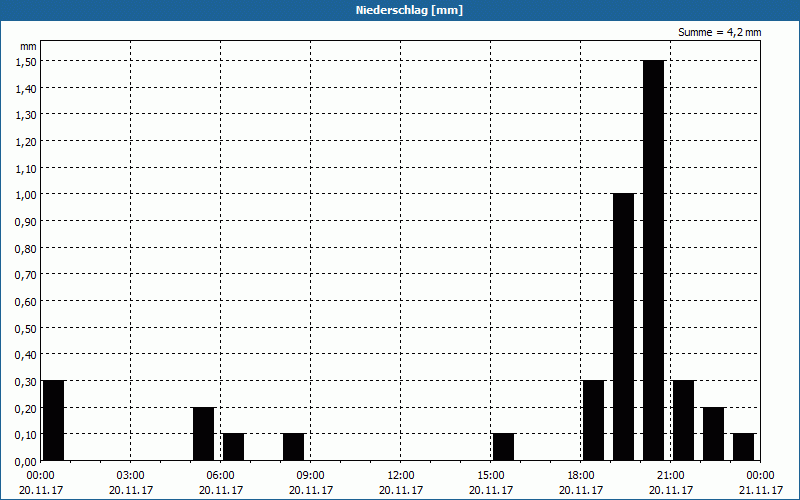
Task: Click the Niederschlag [mm] chart title
Action: tap(409, 10)
